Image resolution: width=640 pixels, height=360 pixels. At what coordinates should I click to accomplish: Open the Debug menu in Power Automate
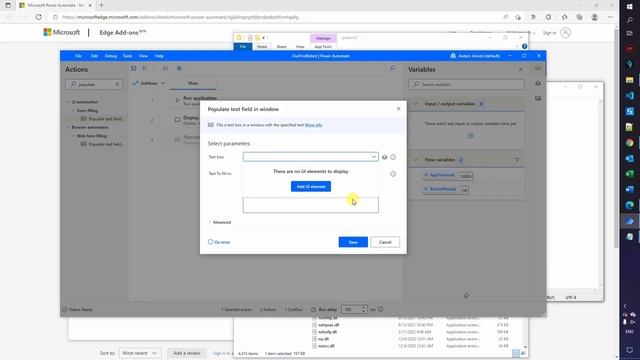coord(111,56)
